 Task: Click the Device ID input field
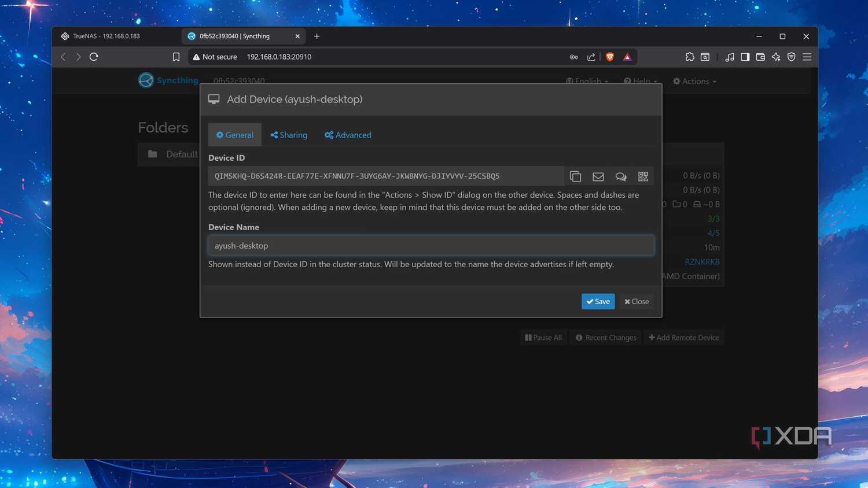pos(386,176)
